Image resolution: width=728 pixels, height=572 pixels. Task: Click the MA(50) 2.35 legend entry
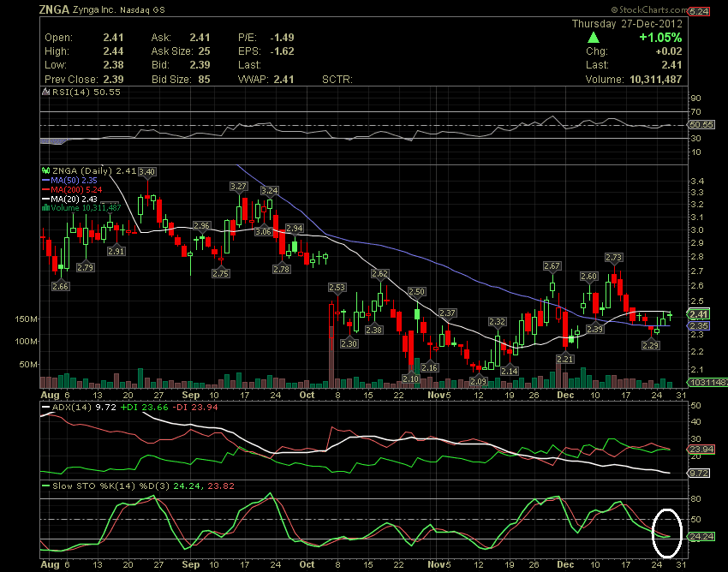74,181
